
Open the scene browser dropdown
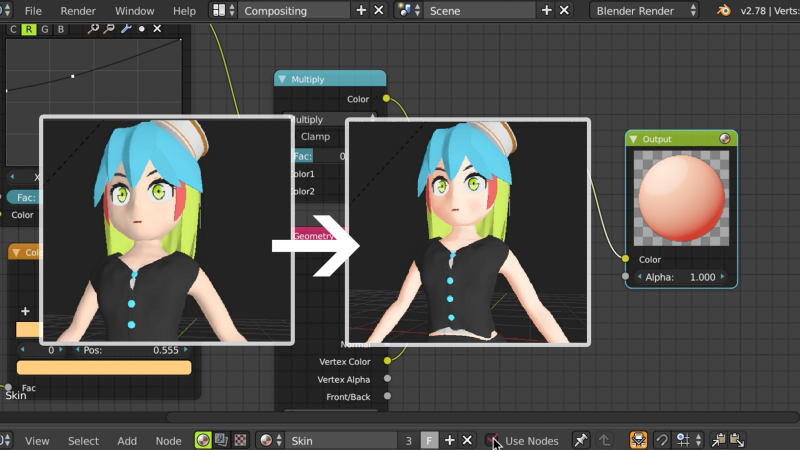(x=409, y=10)
